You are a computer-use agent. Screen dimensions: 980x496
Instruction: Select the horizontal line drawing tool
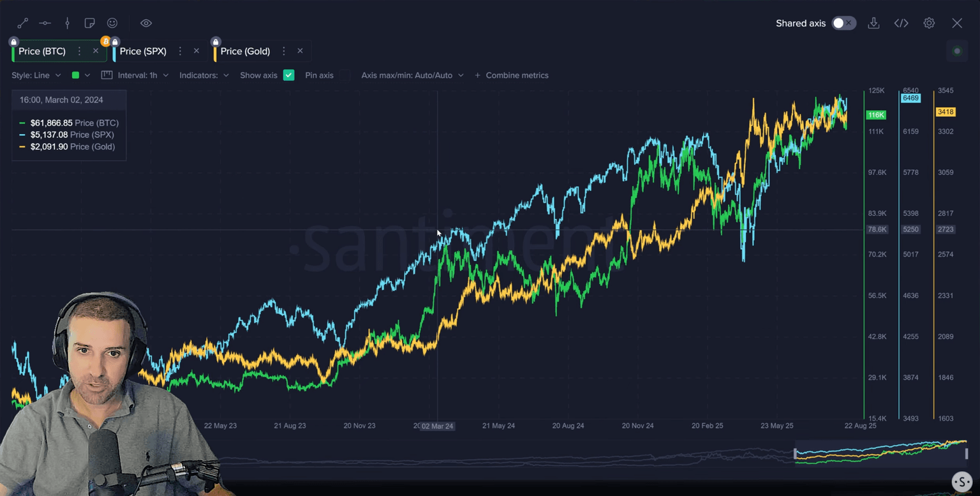coord(45,23)
